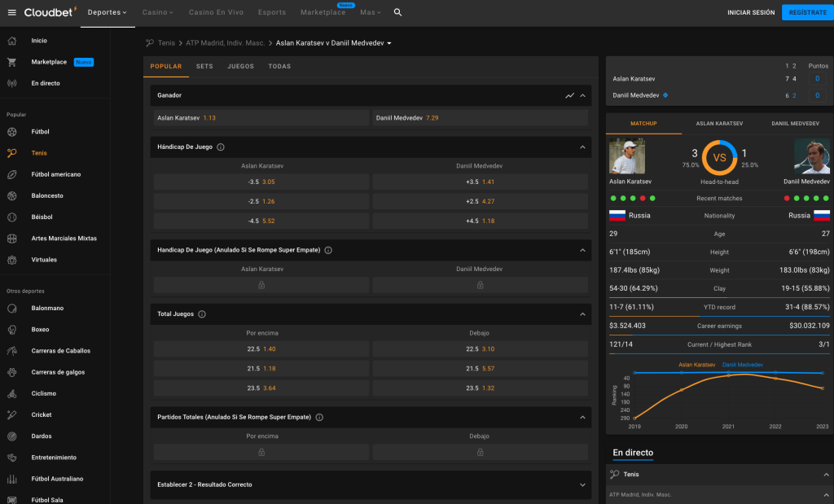Click the Béisbol icon
The image size is (834, 504).
[11, 217]
